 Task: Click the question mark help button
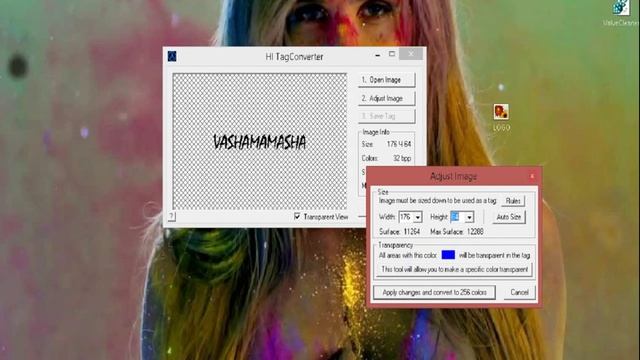(172, 216)
